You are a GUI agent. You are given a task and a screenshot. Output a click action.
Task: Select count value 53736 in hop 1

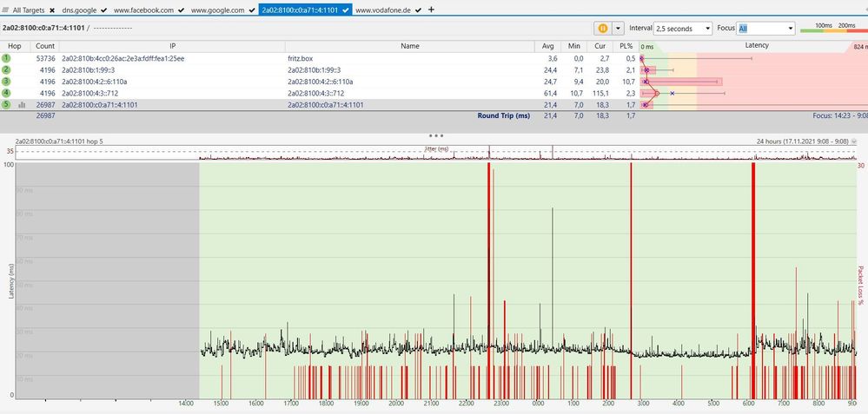(x=45, y=58)
